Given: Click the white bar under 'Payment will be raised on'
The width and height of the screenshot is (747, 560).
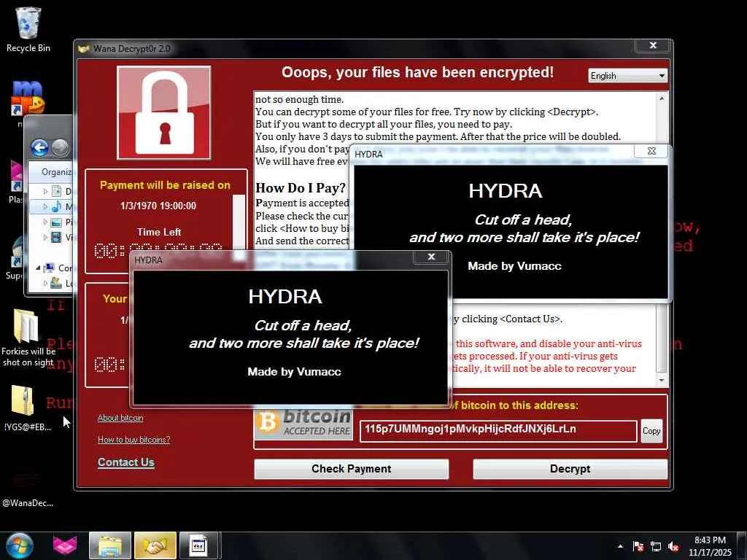Looking at the screenshot, I should click(x=239, y=227).
